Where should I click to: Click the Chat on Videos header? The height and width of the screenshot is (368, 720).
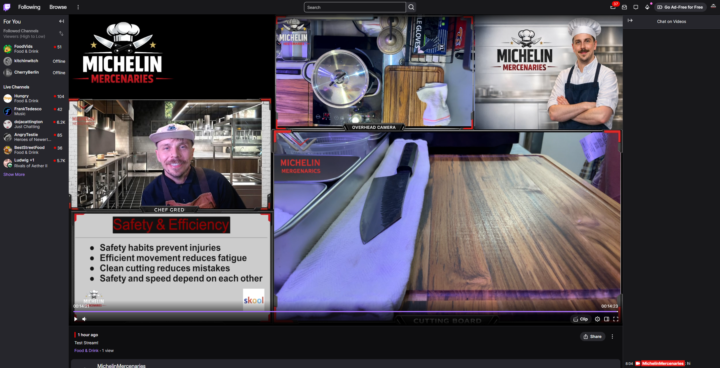pyautogui.click(x=671, y=21)
